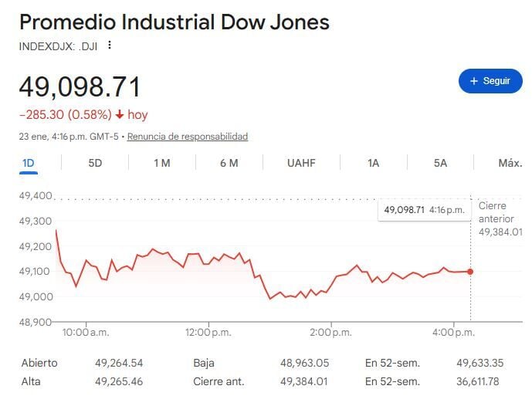The image size is (532, 406).
Task: Open the three-dot options menu beside .DJI
Action: coord(110,46)
